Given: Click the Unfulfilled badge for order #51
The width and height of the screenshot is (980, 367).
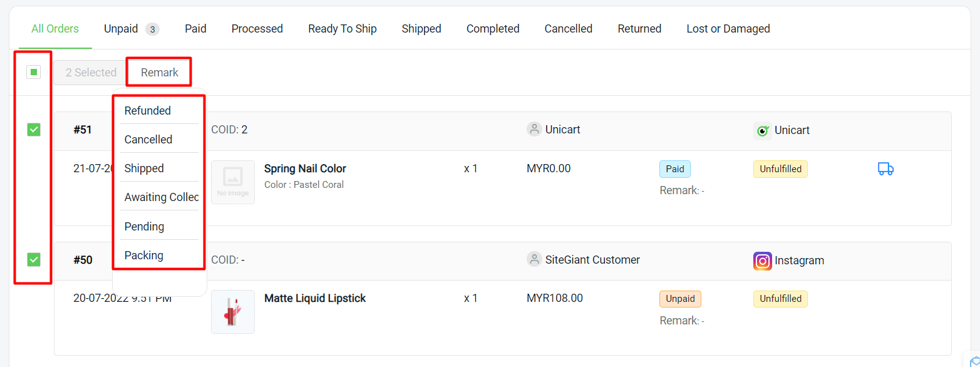Looking at the screenshot, I should [780, 168].
